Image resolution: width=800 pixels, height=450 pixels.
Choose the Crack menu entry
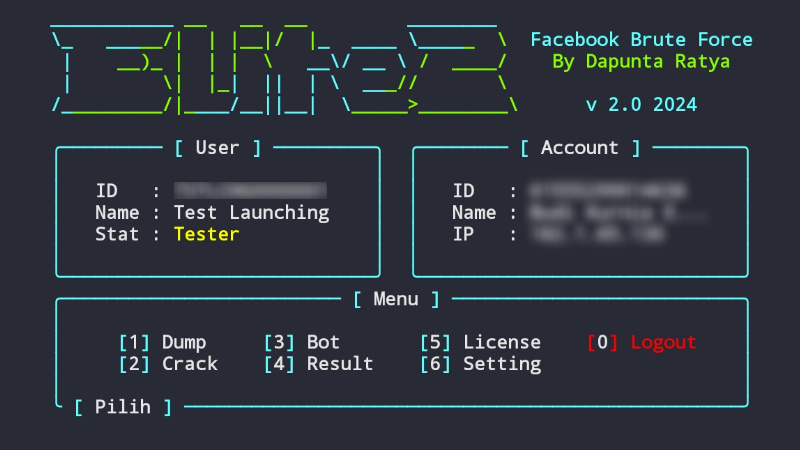(168, 364)
